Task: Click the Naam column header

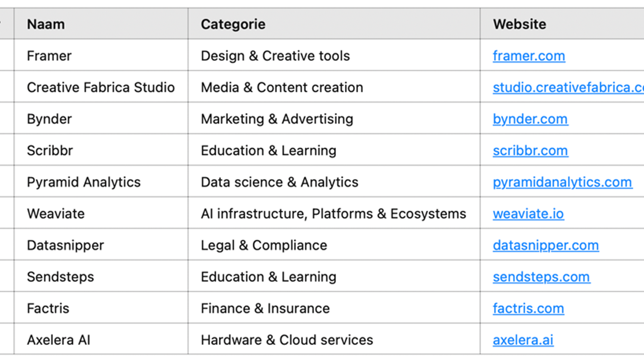Action: click(x=46, y=24)
